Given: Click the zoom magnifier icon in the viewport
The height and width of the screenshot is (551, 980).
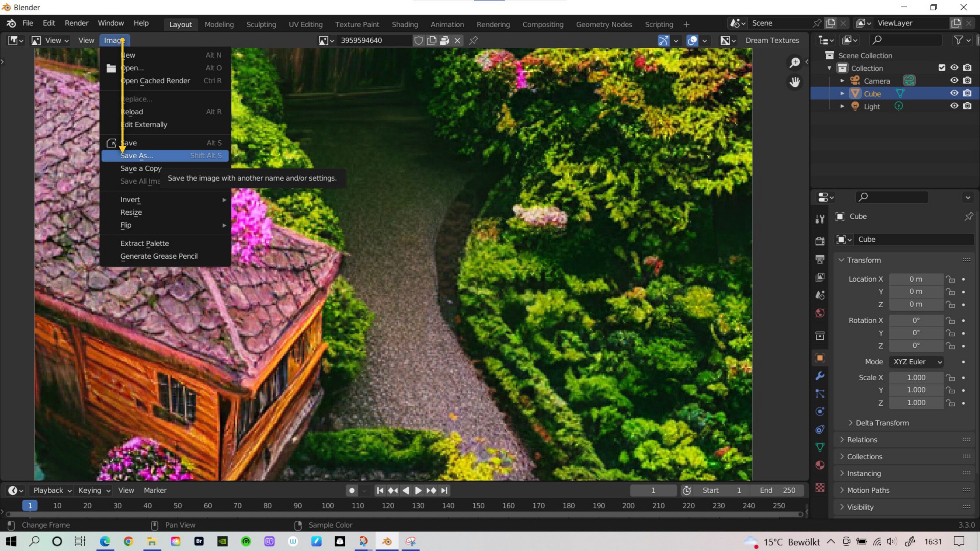Looking at the screenshot, I should point(795,62).
